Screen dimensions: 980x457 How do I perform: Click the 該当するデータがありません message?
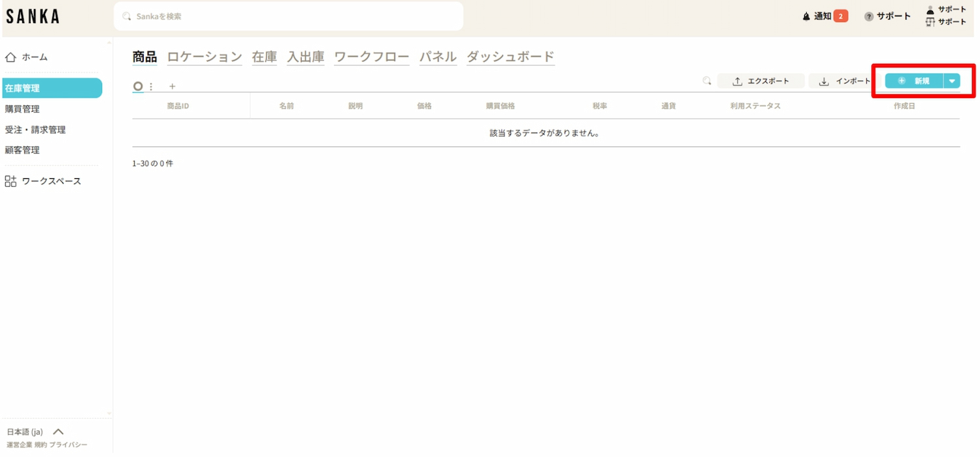[x=545, y=133]
